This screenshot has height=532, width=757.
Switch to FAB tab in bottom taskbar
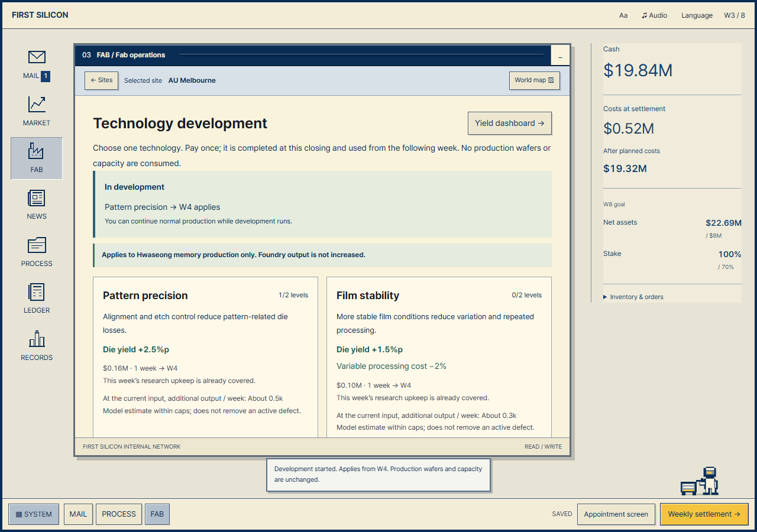(157, 514)
